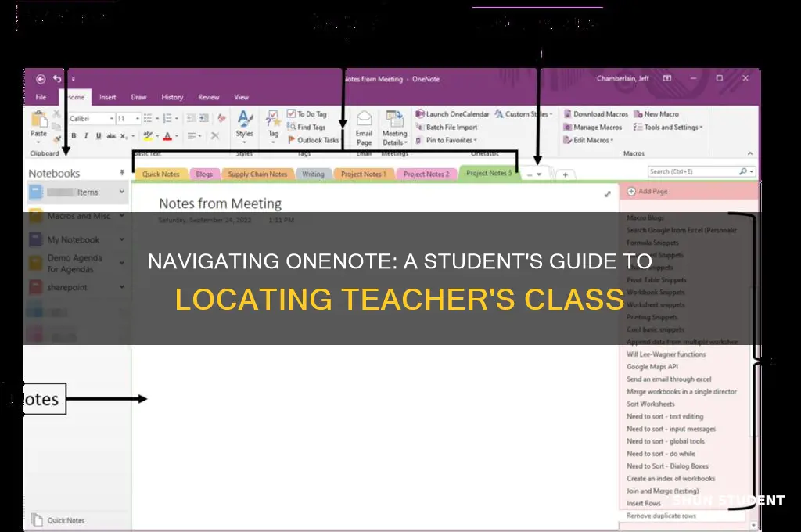Click the increase indent icon

(x=203, y=119)
